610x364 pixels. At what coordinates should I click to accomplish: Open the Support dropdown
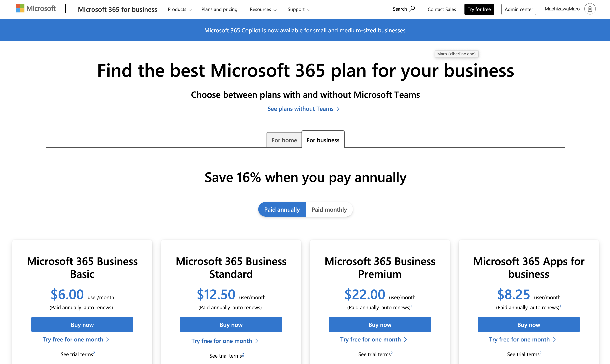pyautogui.click(x=299, y=9)
